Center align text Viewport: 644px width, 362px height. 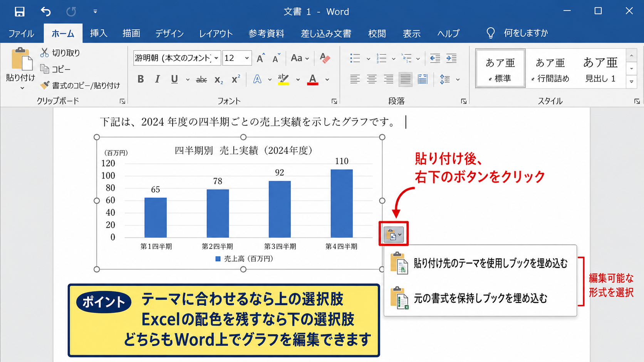372,79
